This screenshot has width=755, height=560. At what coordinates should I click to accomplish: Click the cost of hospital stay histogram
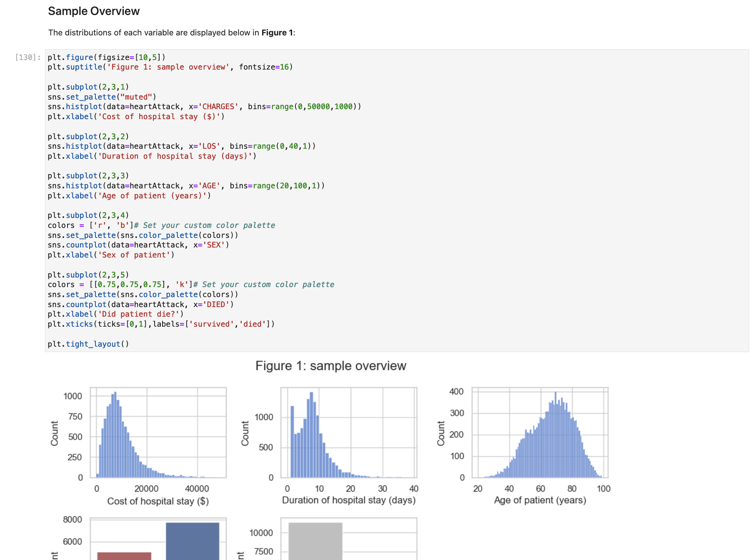[x=158, y=432]
